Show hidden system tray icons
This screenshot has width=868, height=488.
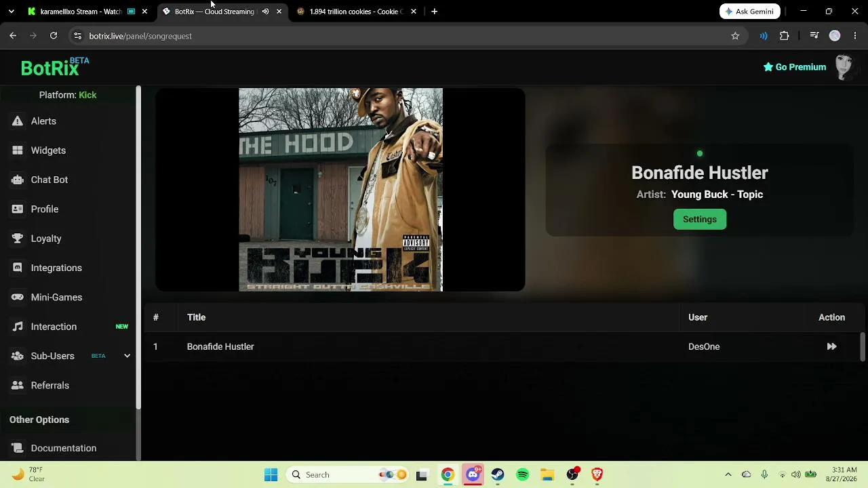pos(728,474)
